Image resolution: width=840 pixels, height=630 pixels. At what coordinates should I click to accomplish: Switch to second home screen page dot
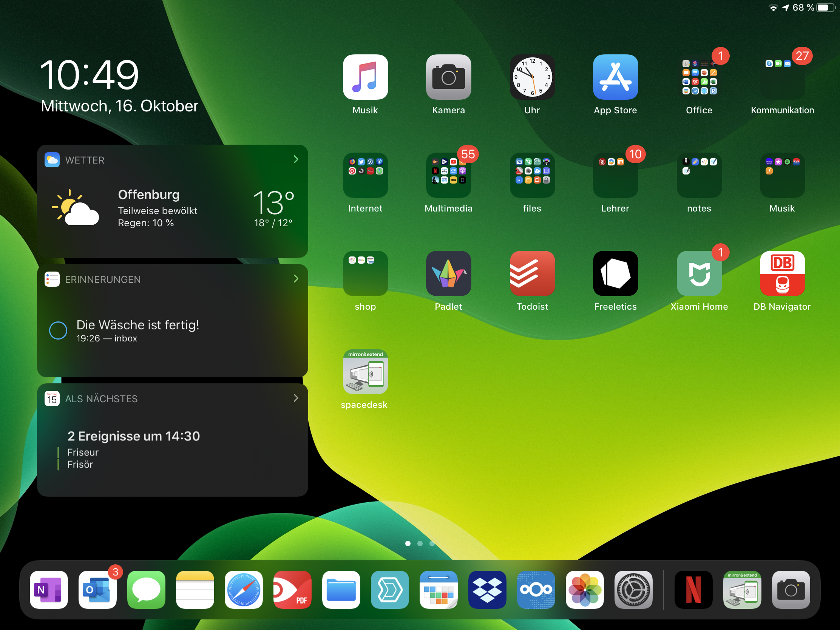(420, 544)
